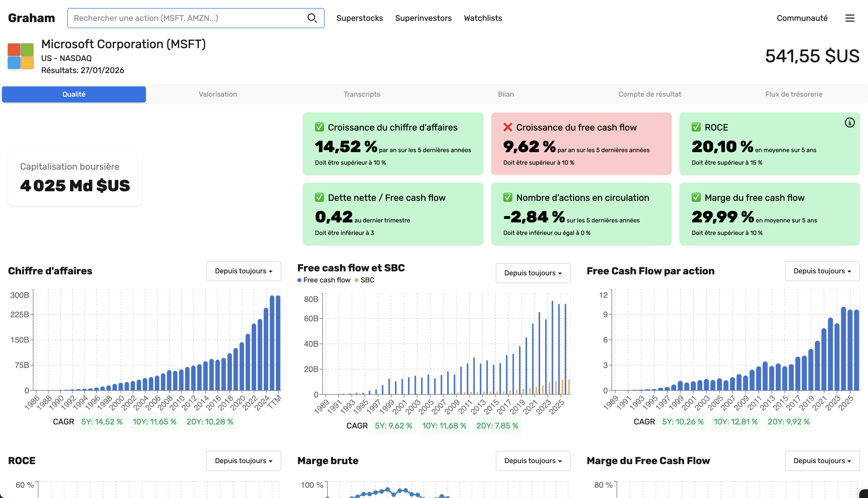Click check icon beside Marge du free cash flow
The image size is (868, 498).
point(696,197)
